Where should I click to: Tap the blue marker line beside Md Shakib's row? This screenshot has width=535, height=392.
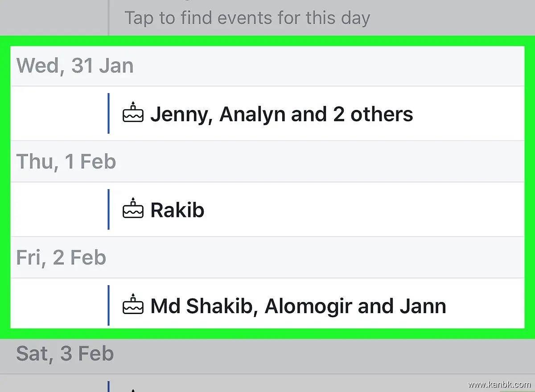108,305
